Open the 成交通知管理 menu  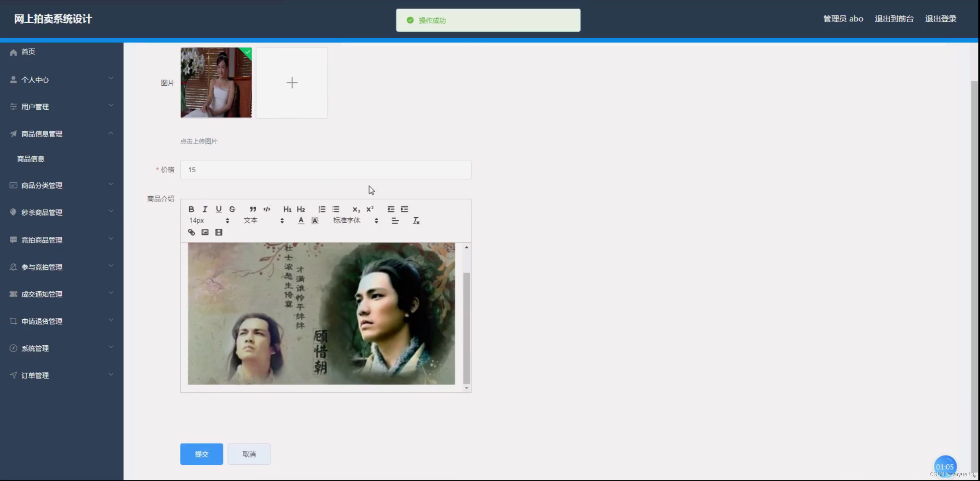pos(62,294)
